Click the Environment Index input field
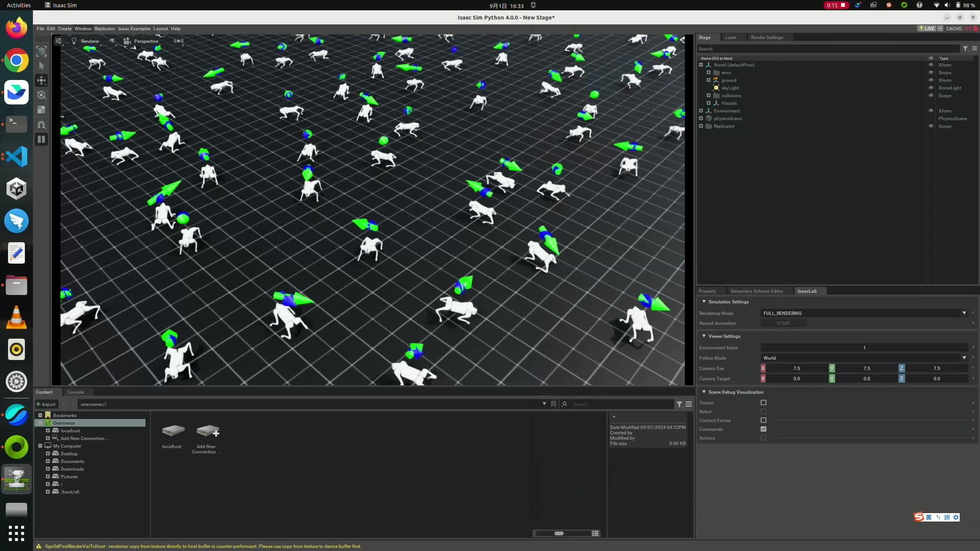 (864, 347)
